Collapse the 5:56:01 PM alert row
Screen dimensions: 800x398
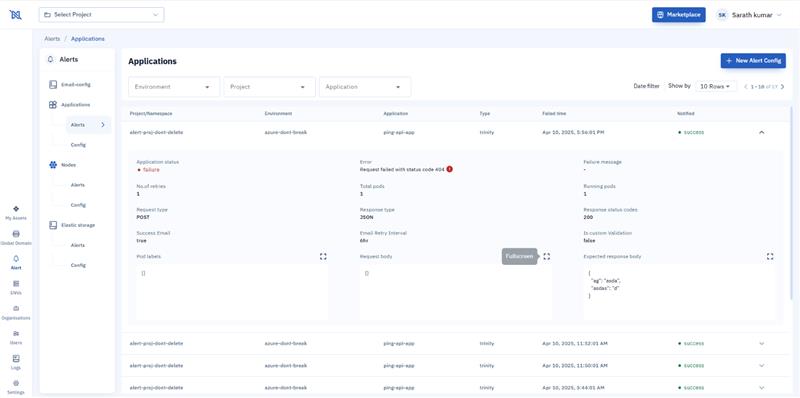762,132
